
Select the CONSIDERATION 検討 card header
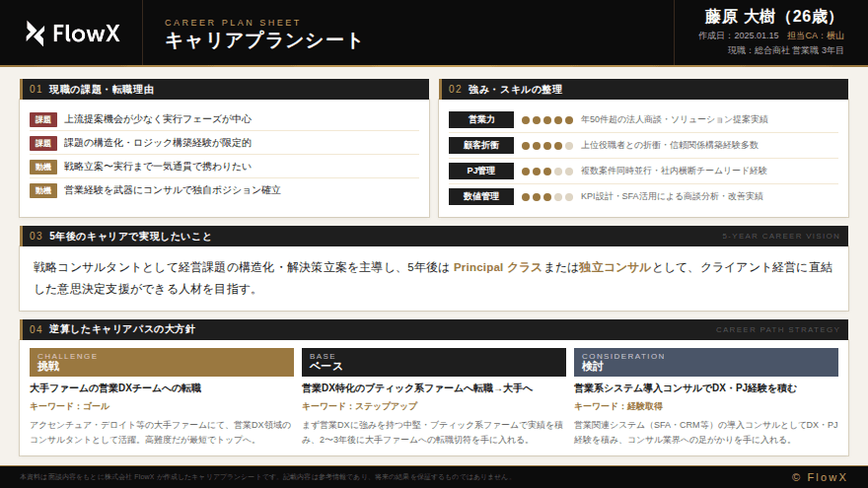[x=705, y=362]
